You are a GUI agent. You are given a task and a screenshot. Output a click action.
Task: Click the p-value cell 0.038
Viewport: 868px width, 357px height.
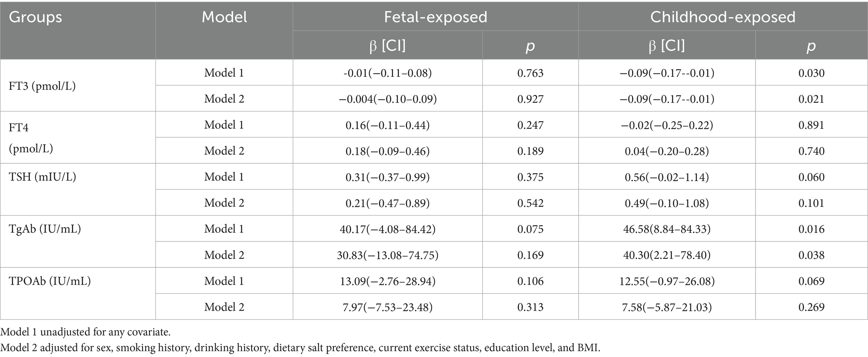(x=811, y=255)
